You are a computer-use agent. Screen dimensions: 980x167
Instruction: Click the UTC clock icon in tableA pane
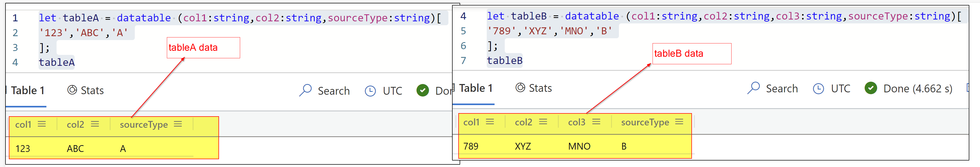click(370, 91)
